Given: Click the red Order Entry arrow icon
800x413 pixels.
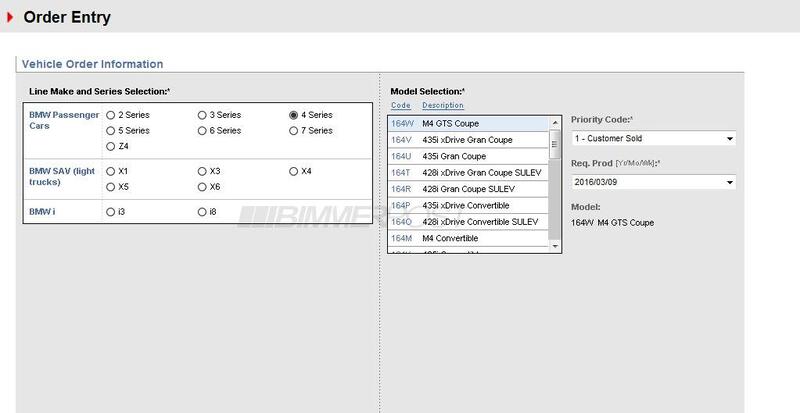Looking at the screenshot, I should 10,17.
